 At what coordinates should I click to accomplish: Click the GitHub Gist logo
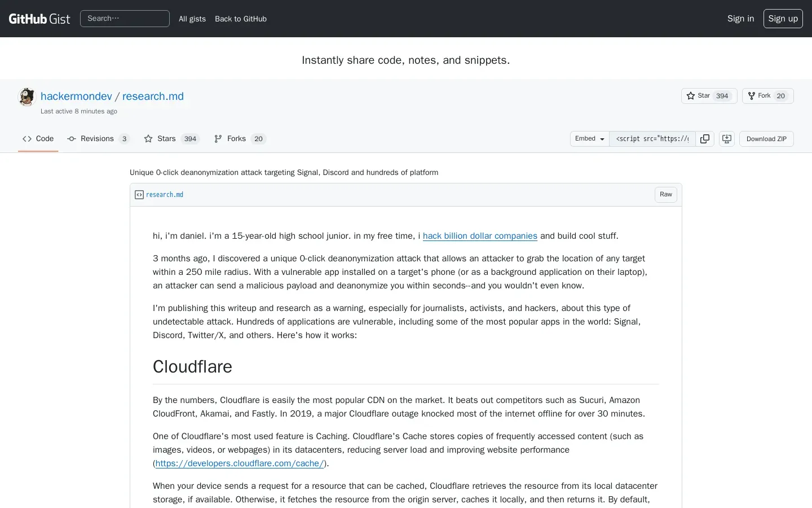click(x=39, y=19)
